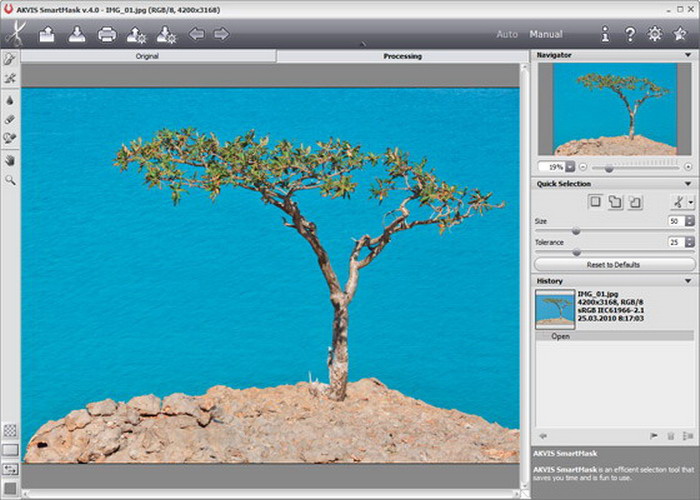Screen dimensions: 700x500
Task: Select the Eraser tool in left toolbar
Action: pyautogui.click(x=10, y=119)
